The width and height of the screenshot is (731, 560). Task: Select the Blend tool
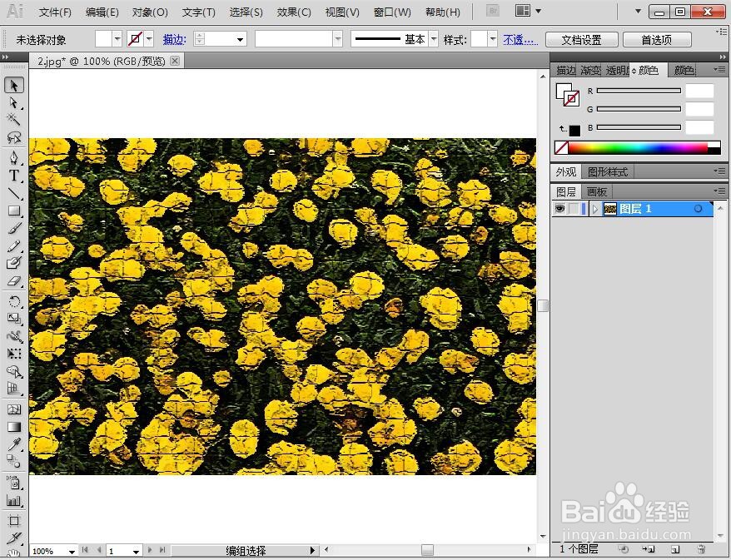click(x=14, y=461)
